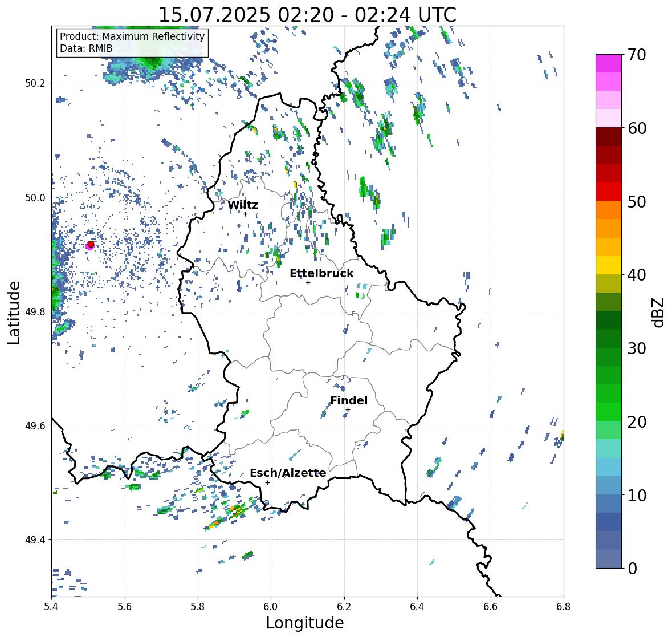Click the 50.2 latitude tick label
The image size is (672, 637).
[35, 83]
